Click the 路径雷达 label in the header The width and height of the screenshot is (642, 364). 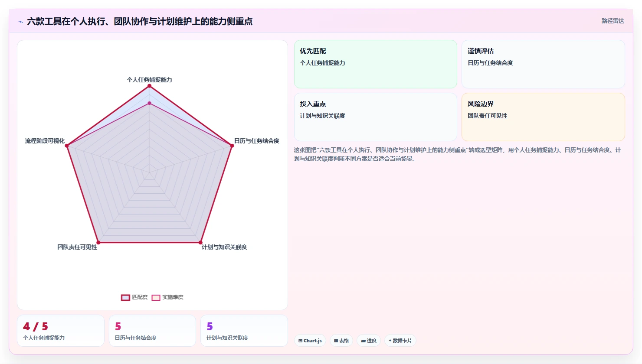tap(613, 21)
